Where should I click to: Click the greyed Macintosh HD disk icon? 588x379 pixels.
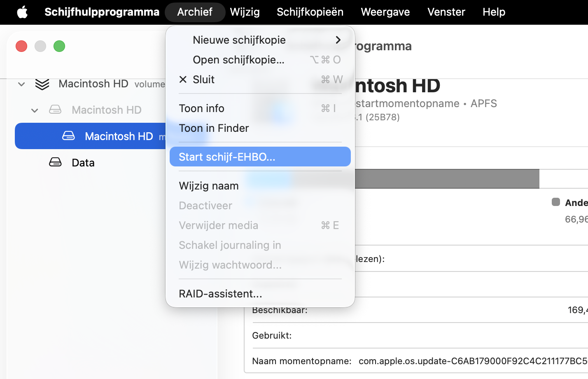(55, 110)
